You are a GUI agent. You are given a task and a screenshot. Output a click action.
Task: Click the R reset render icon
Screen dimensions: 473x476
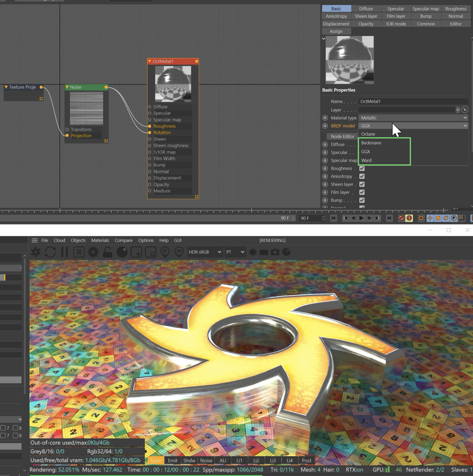pyautogui.click(x=79, y=252)
